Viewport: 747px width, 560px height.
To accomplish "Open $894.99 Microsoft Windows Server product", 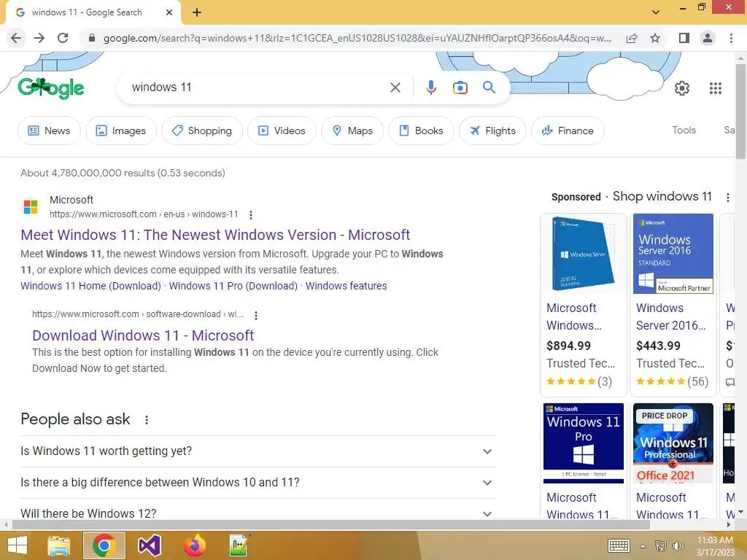I will [x=583, y=305].
